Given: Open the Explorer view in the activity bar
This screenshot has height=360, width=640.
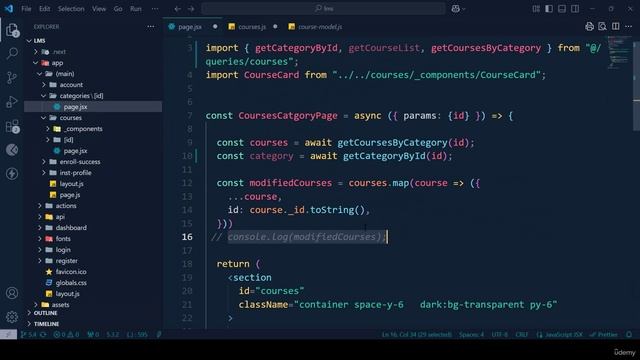Looking at the screenshot, I should [x=12, y=30].
